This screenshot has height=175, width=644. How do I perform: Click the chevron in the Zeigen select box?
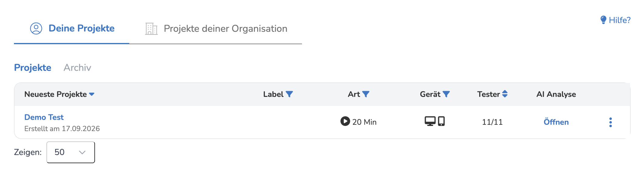(82, 152)
